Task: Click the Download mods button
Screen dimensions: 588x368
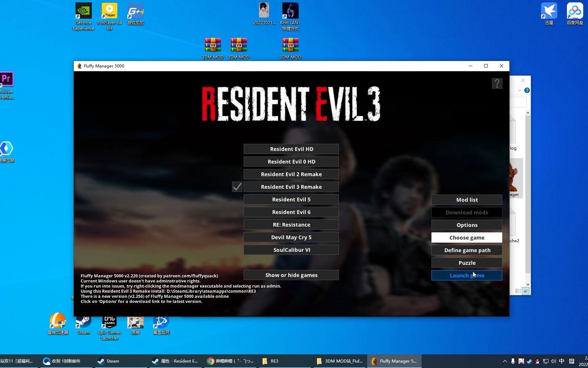Action: click(x=467, y=212)
